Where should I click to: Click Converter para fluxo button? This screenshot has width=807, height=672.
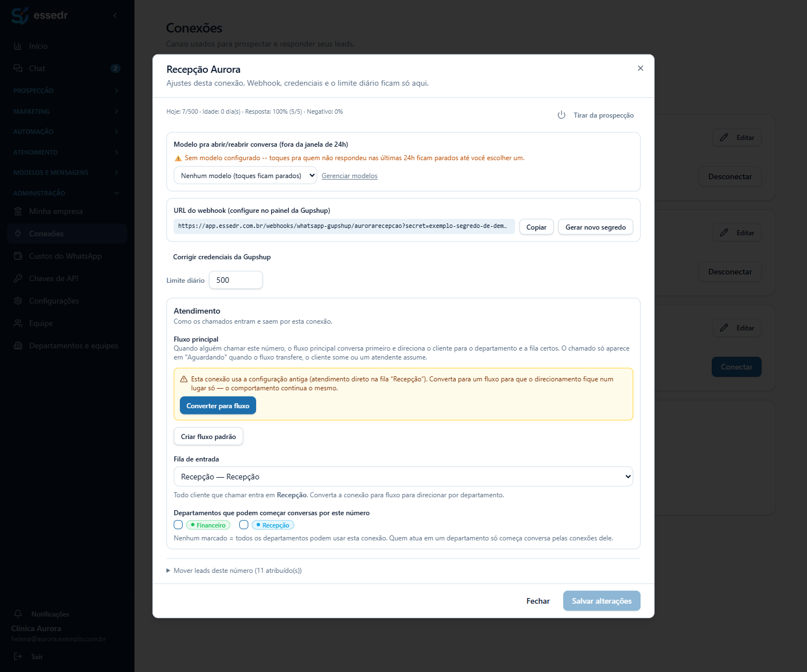[x=217, y=405]
